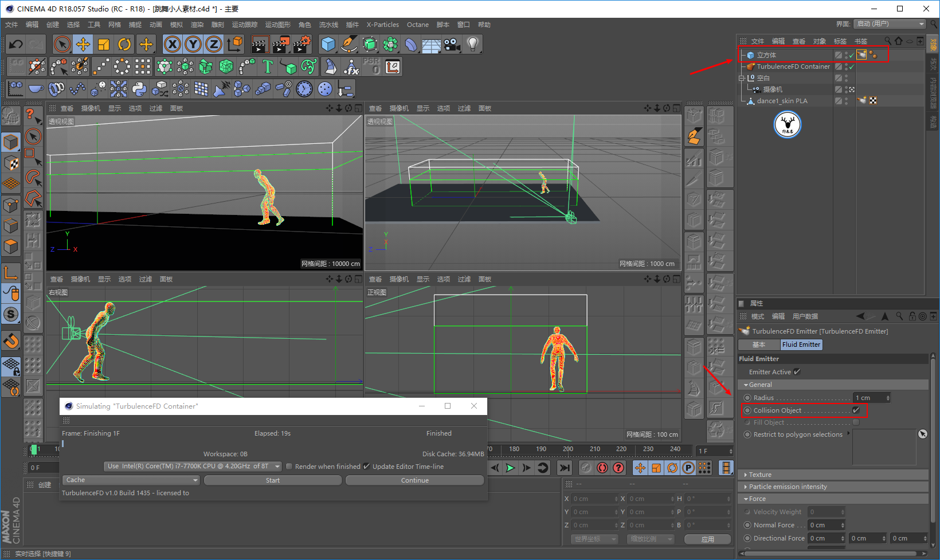The height and width of the screenshot is (560, 940).
Task: Click the Time effector clock icon
Action: coord(304,89)
